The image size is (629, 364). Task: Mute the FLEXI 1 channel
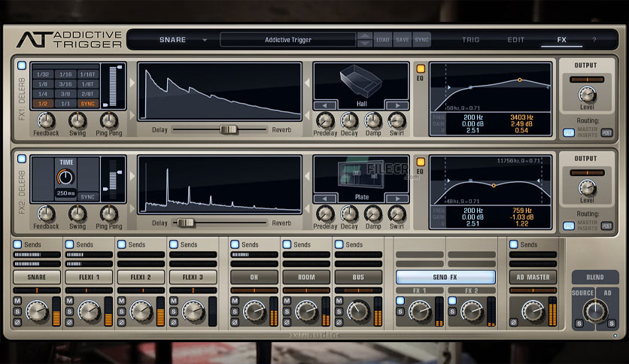[69, 301]
